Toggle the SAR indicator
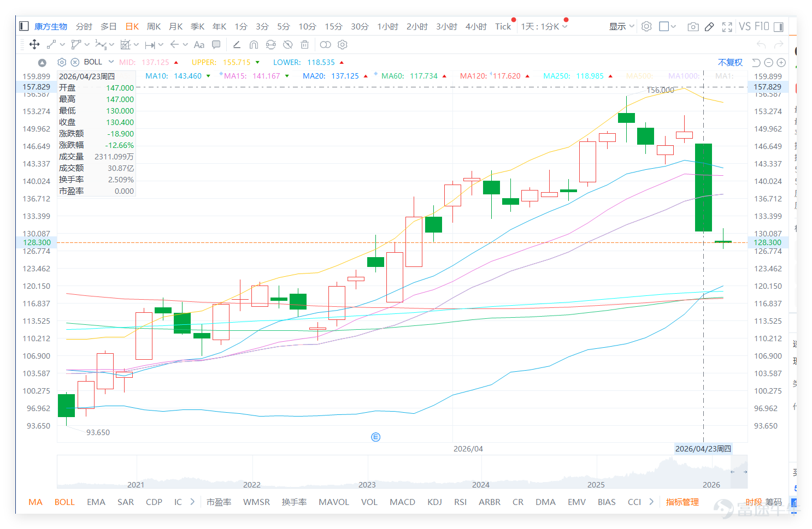 [126, 502]
